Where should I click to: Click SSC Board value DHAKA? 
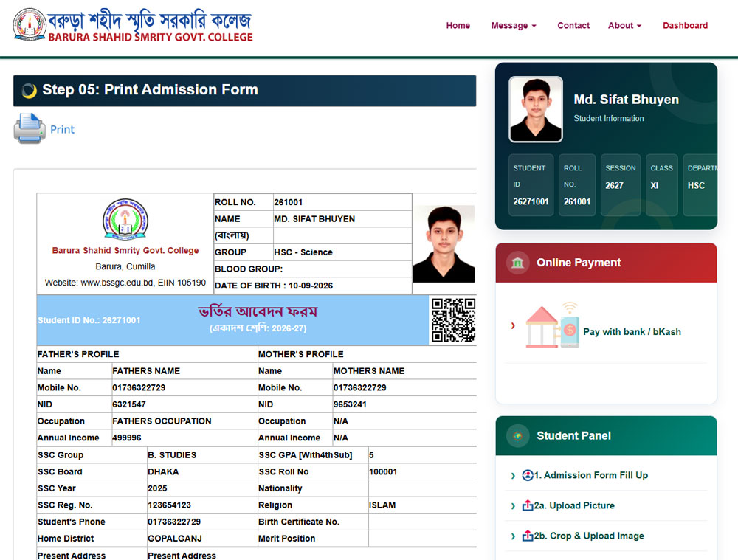(x=163, y=471)
